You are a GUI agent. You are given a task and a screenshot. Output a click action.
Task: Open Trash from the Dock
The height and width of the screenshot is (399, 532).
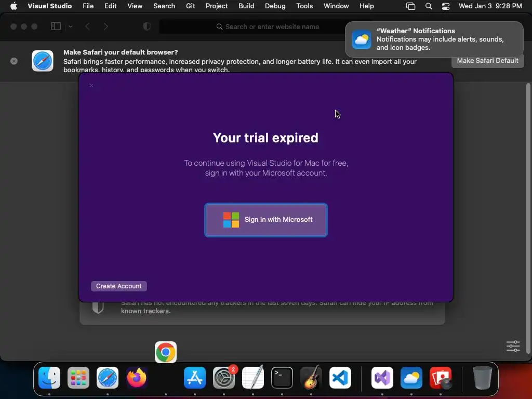(x=483, y=378)
